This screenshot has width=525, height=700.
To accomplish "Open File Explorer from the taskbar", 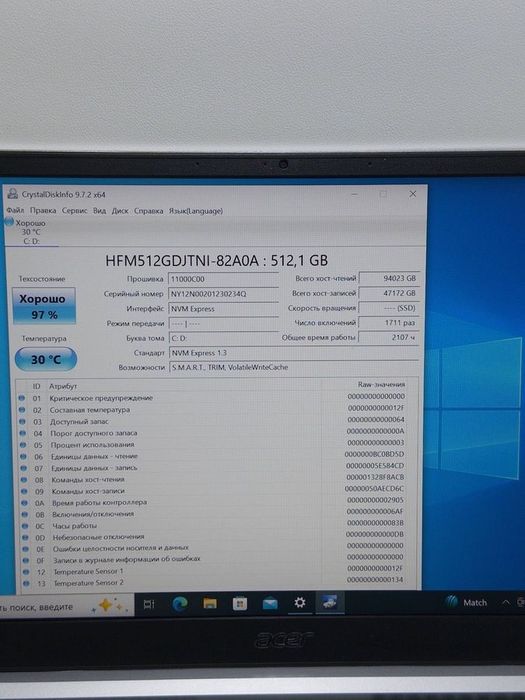I will tap(210, 604).
